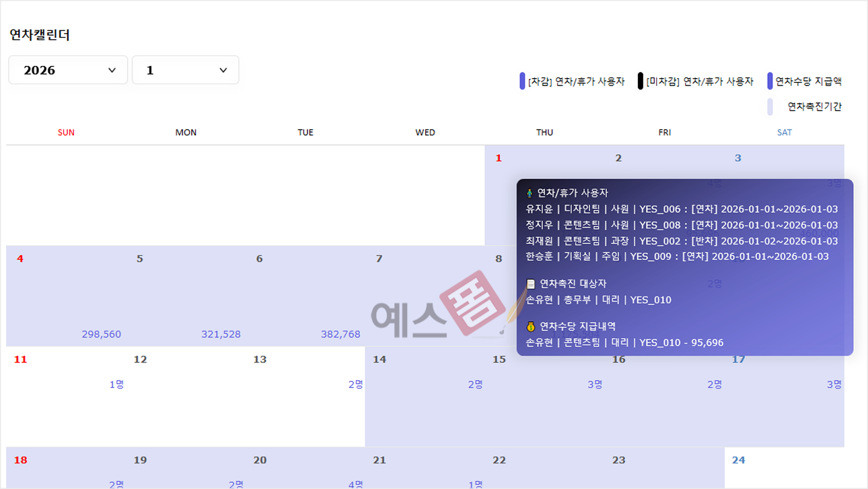Click the money bag icon beside 연차수당 지급내역
Image resolution: width=868 pixels, height=489 pixels.
531,327
